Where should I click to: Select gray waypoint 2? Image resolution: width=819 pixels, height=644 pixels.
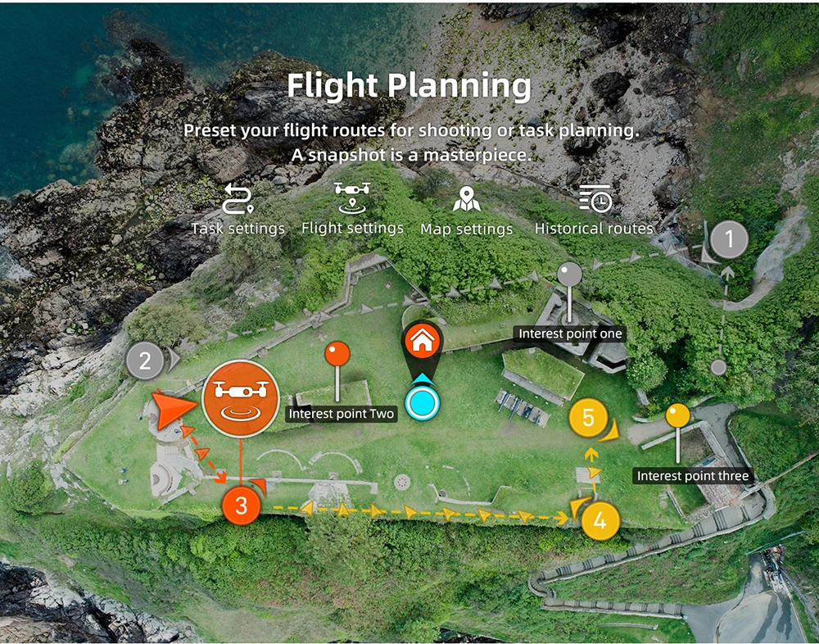pyautogui.click(x=145, y=361)
